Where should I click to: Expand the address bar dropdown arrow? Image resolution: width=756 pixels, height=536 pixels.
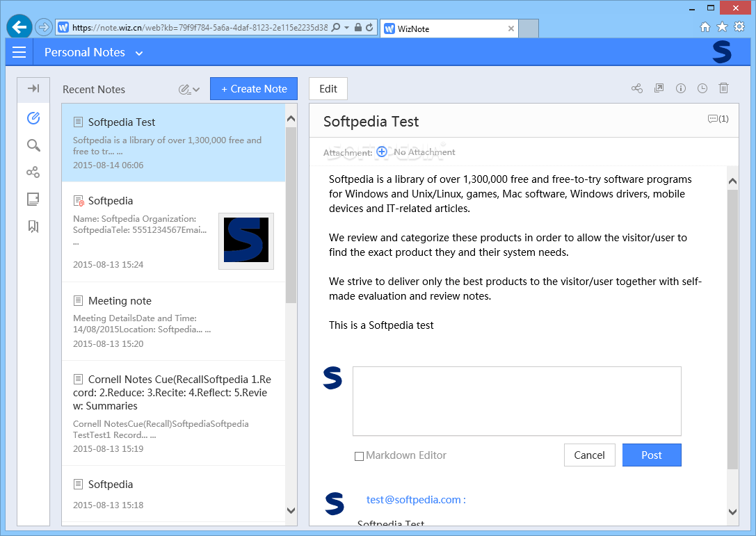pyautogui.click(x=346, y=28)
